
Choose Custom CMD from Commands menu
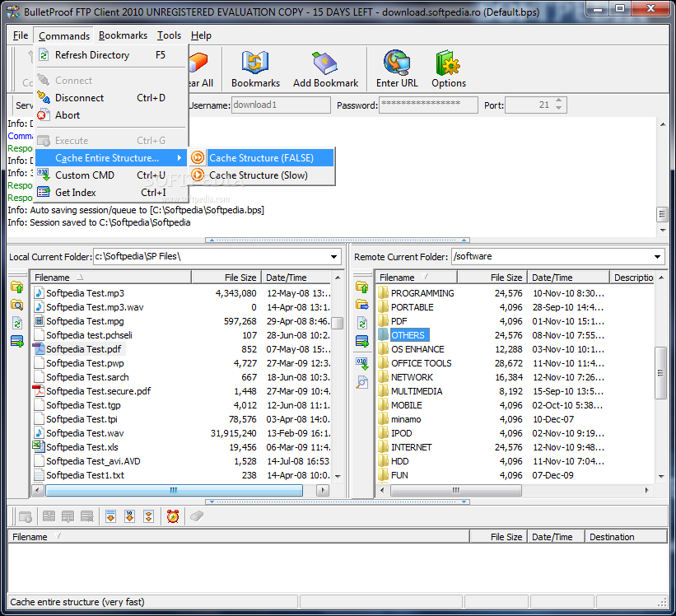tap(110, 175)
